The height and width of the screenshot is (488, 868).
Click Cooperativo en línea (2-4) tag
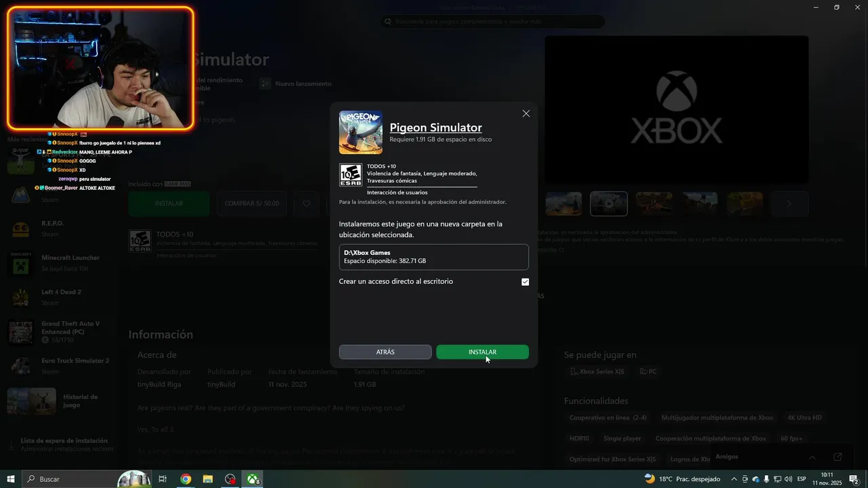coord(608,418)
